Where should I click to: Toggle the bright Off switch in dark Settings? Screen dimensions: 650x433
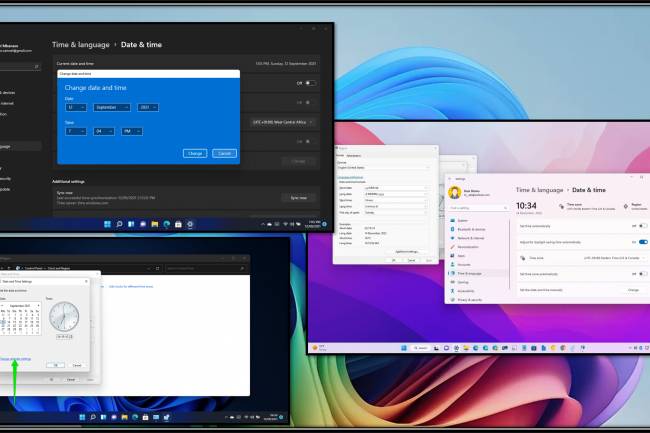point(310,83)
